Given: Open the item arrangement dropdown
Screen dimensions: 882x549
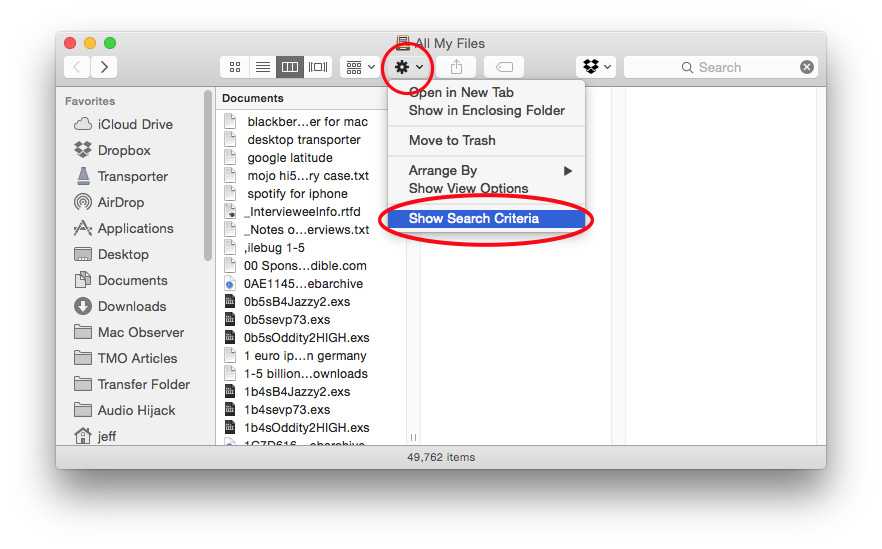Looking at the screenshot, I should [x=360, y=68].
